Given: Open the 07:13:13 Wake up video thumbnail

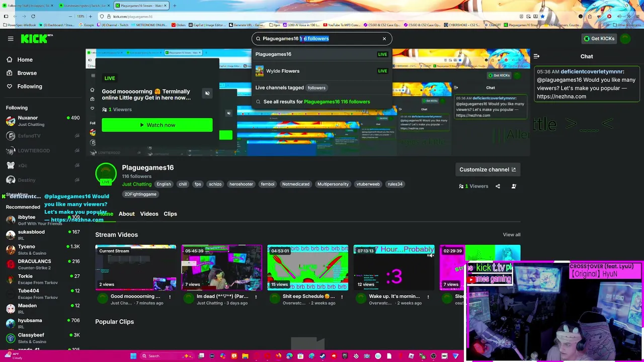Looking at the screenshot, I should click(x=394, y=267).
